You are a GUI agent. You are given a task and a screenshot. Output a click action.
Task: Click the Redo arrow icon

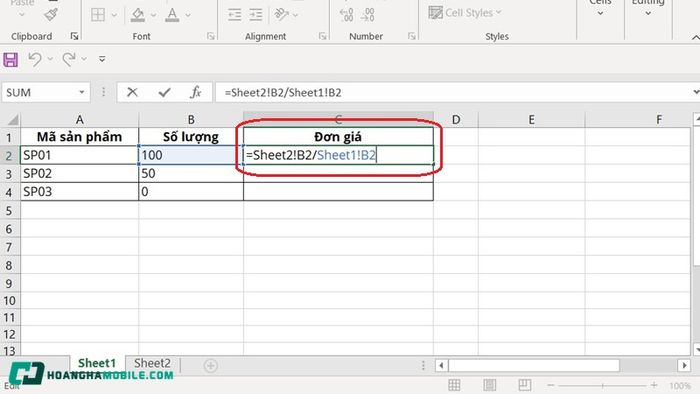(68, 59)
